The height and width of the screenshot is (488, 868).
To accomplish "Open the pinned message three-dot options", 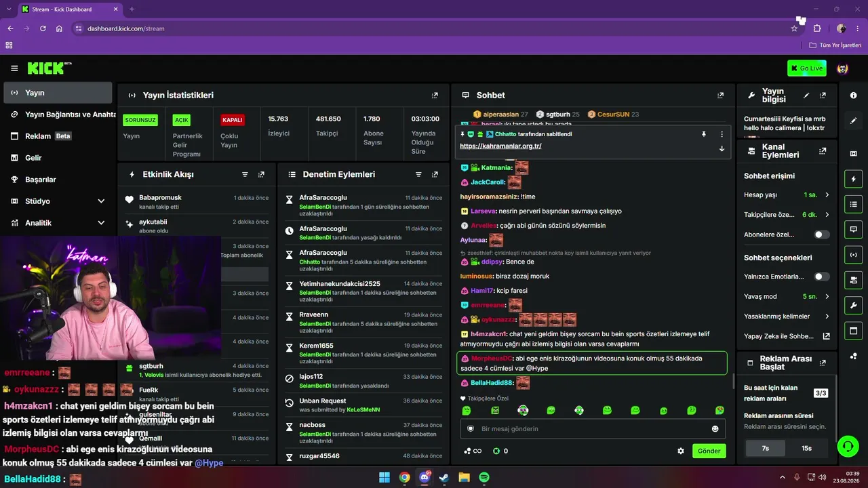I will (x=722, y=134).
